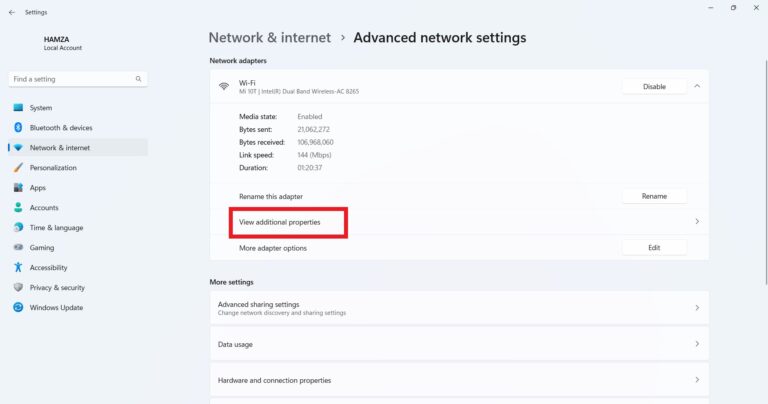The image size is (768, 404).
Task: Open Time & language globe icon
Action: (18, 228)
